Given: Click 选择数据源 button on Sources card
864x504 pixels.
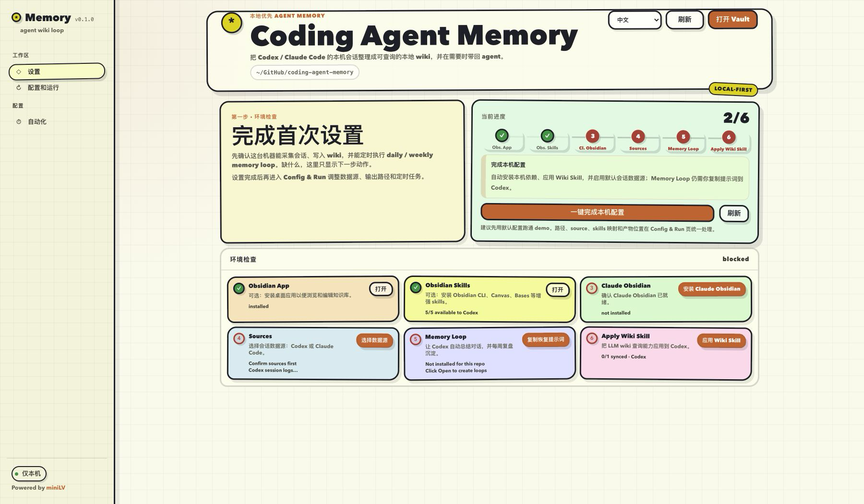Looking at the screenshot, I should 374,340.
